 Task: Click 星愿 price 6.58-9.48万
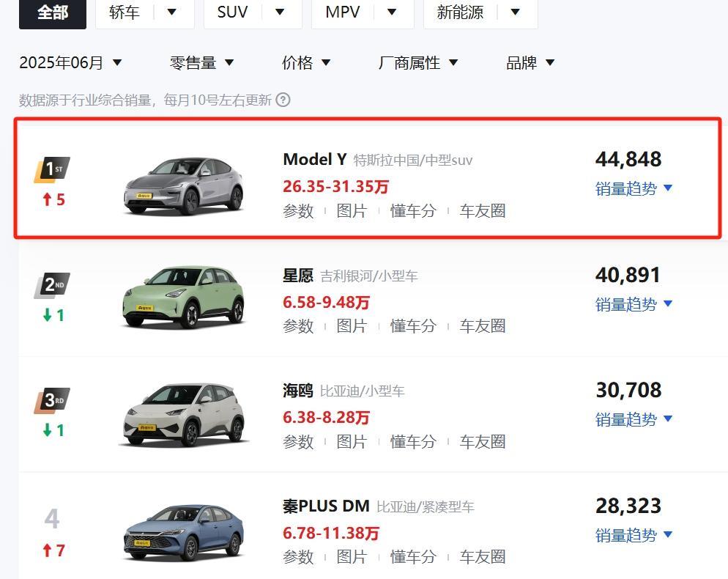326,303
